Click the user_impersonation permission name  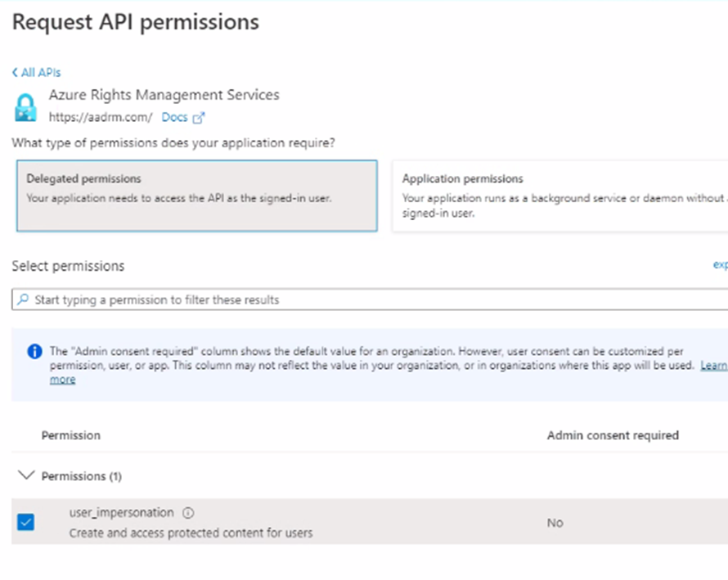click(122, 513)
